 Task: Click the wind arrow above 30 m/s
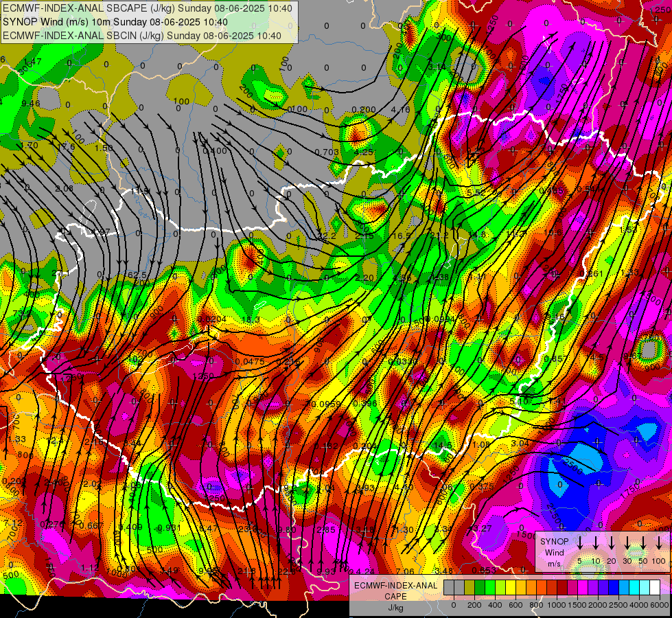point(627,543)
